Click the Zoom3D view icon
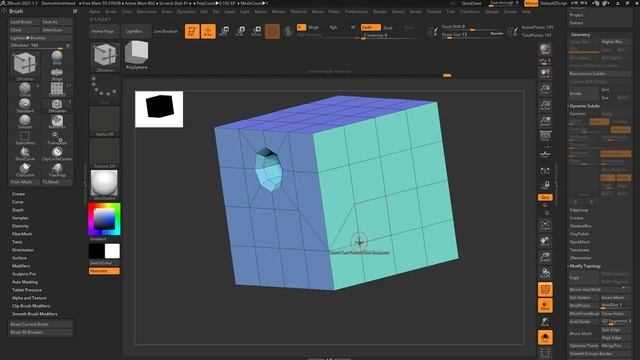This screenshot has height=360, width=640. click(545, 257)
